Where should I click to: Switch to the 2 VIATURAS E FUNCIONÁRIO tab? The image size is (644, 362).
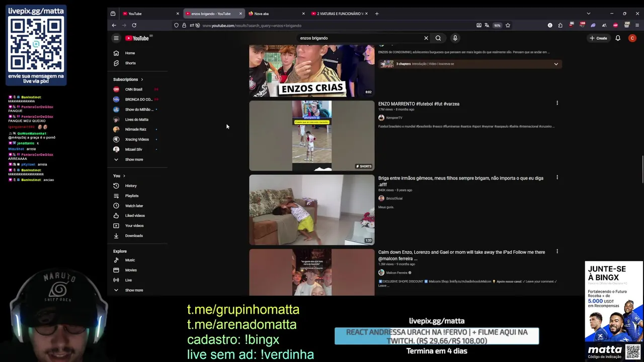(339, 14)
